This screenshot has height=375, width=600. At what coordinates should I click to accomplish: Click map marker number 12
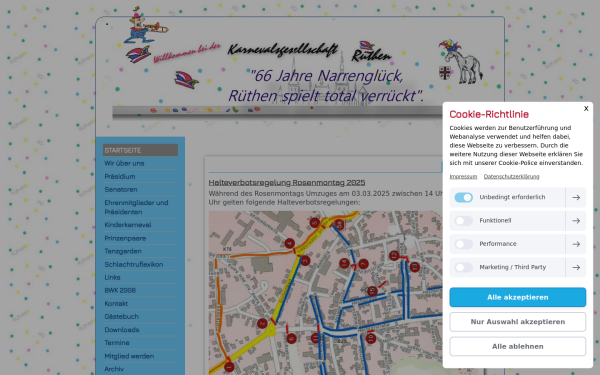click(394, 256)
